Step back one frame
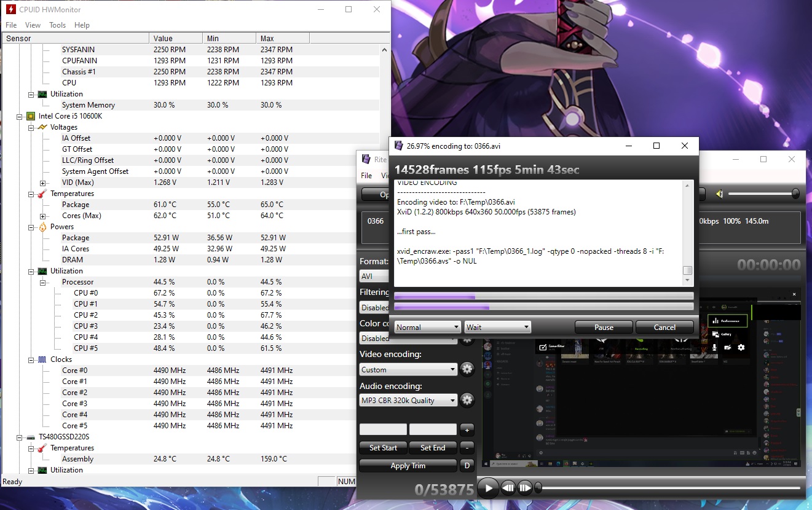812x510 pixels. [x=508, y=488]
